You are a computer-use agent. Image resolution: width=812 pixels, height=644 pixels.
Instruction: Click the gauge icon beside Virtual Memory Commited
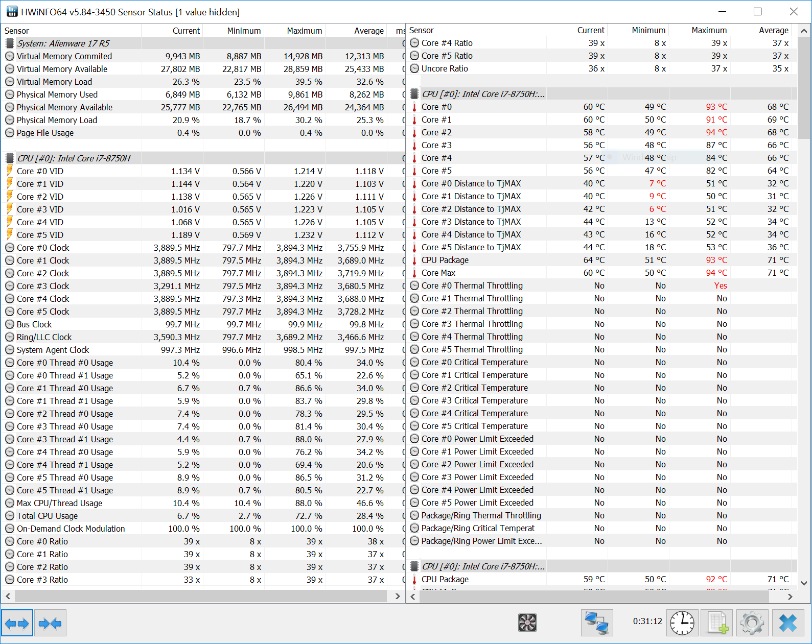(x=10, y=56)
